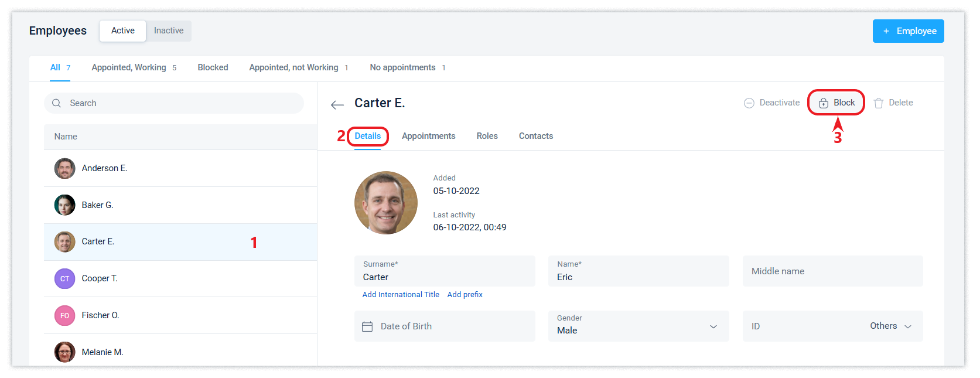Filter by Appointed, Working employees
This screenshot has width=980, height=378.
(129, 67)
